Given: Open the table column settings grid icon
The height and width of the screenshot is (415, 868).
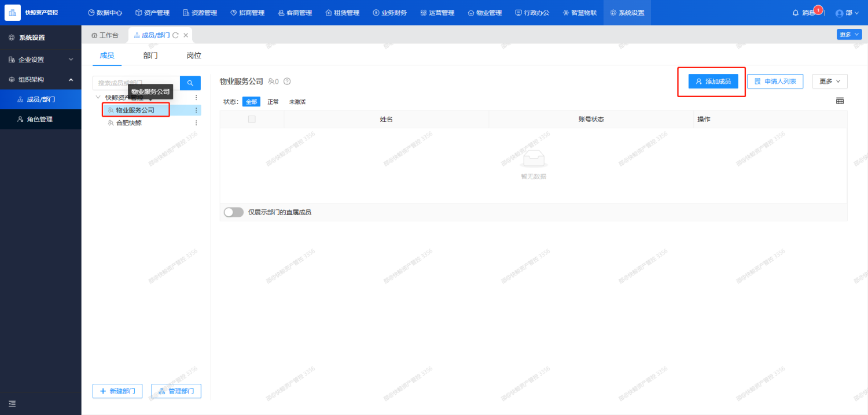Looking at the screenshot, I should tap(840, 101).
